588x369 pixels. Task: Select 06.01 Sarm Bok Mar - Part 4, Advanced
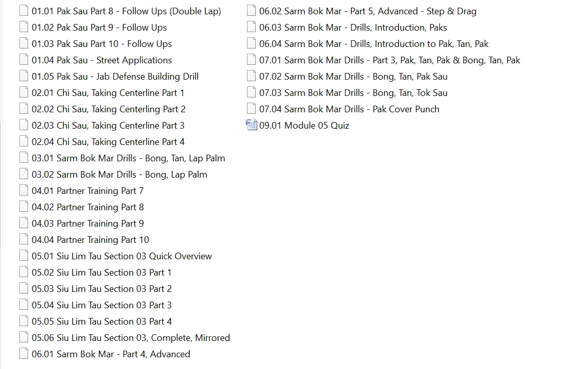pyautogui.click(x=110, y=354)
